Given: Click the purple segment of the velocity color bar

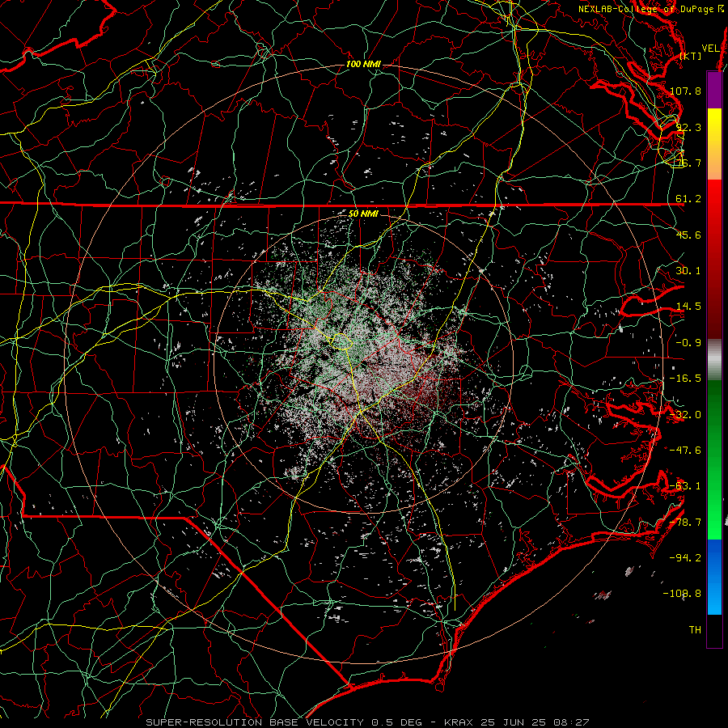Looking at the screenshot, I should coord(714,90).
